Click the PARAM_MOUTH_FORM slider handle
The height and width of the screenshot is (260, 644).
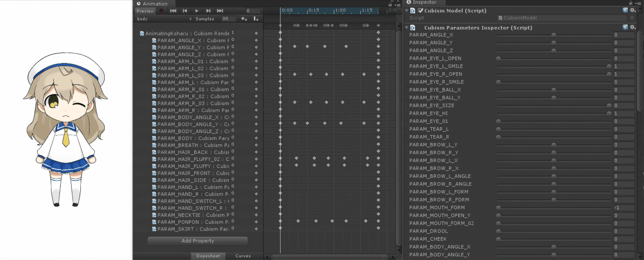[498, 208]
